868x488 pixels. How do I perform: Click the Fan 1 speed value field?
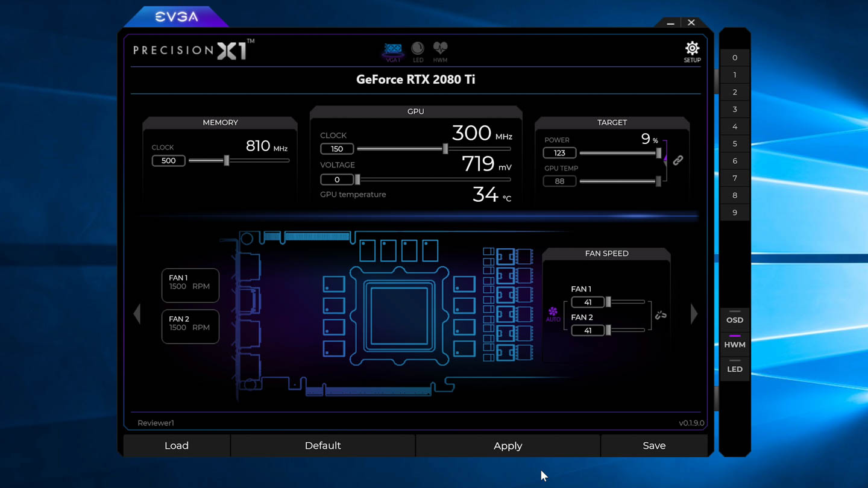click(588, 302)
